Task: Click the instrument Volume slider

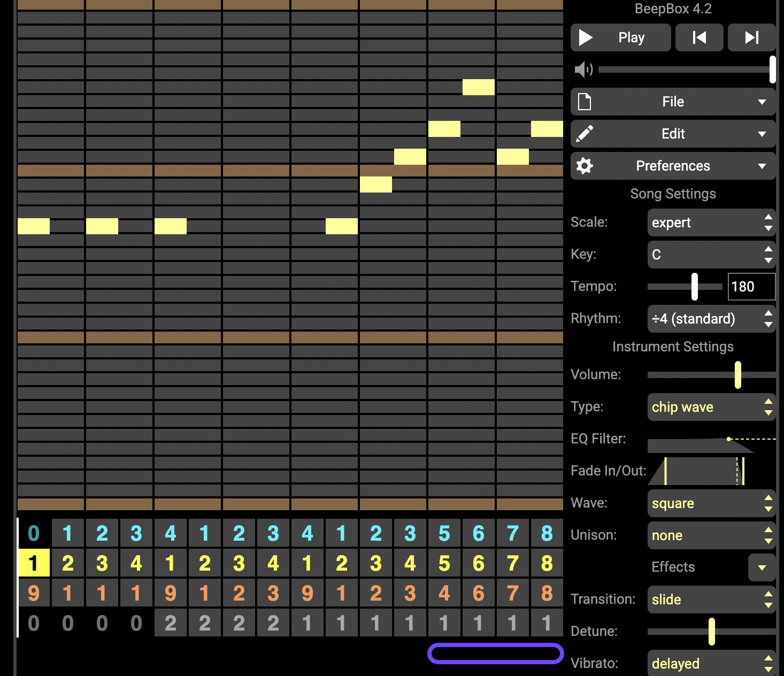Action: coord(711,375)
